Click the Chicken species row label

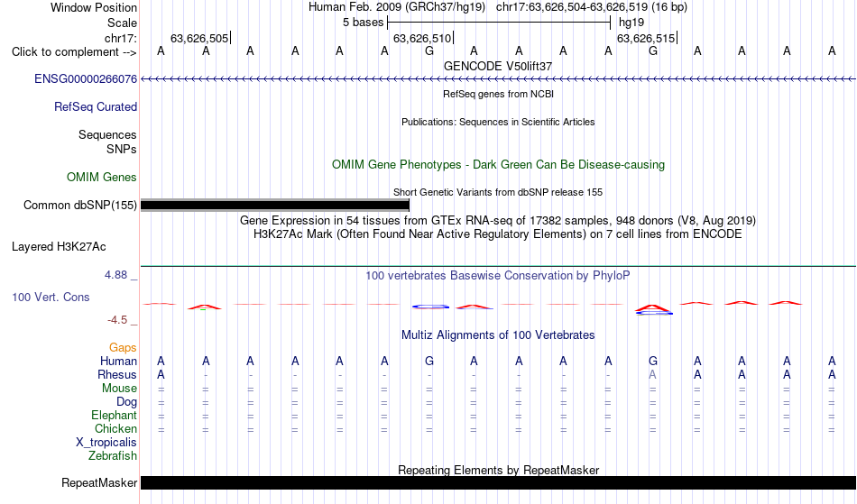tap(115, 429)
